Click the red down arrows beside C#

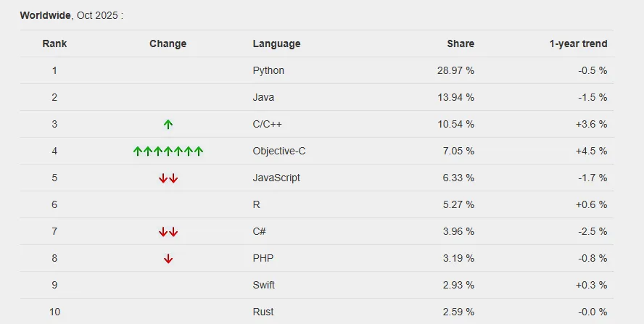point(168,232)
